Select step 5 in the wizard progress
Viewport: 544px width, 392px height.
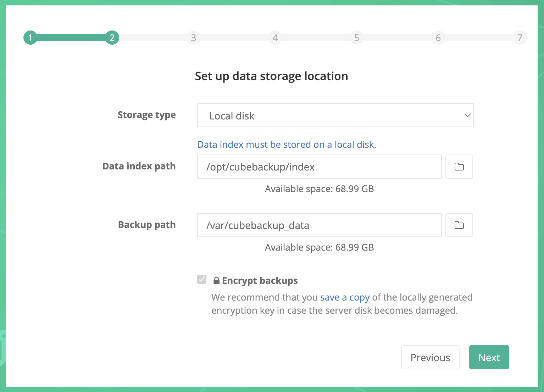tap(356, 37)
